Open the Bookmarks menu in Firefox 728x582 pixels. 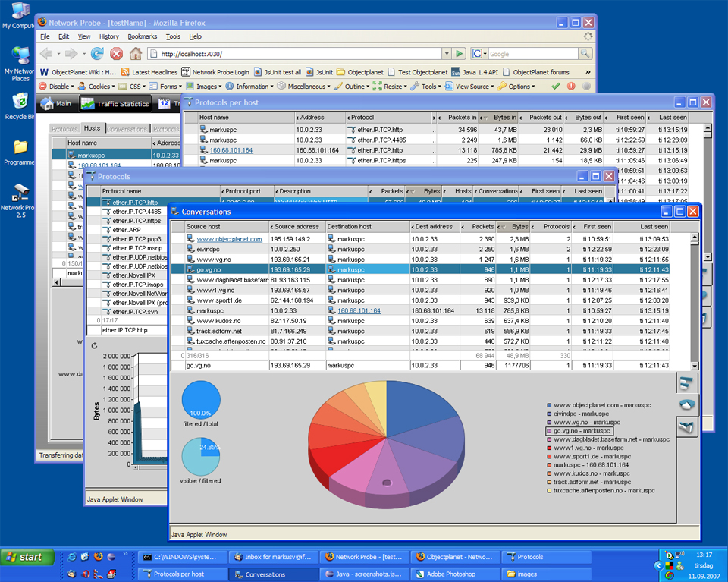coord(142,36)
